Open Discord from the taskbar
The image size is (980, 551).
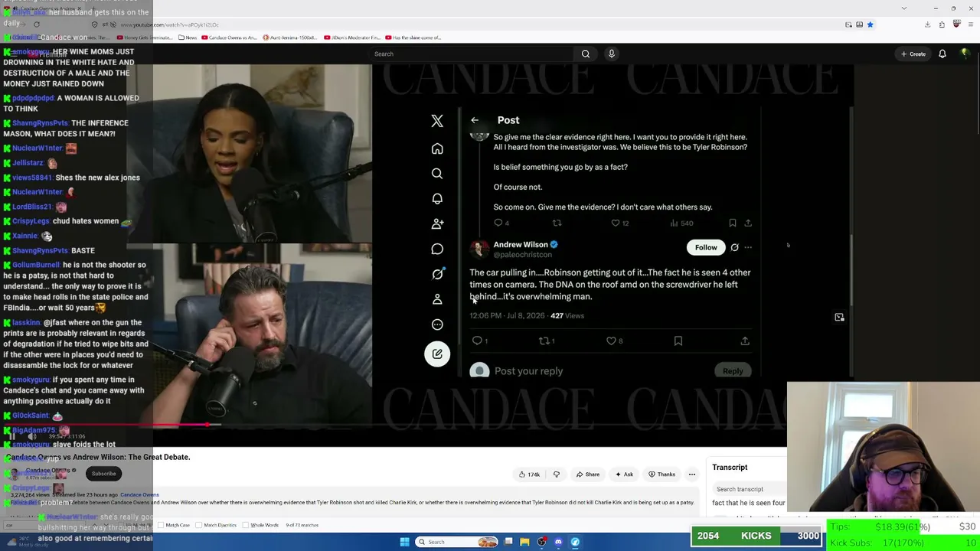558,542
